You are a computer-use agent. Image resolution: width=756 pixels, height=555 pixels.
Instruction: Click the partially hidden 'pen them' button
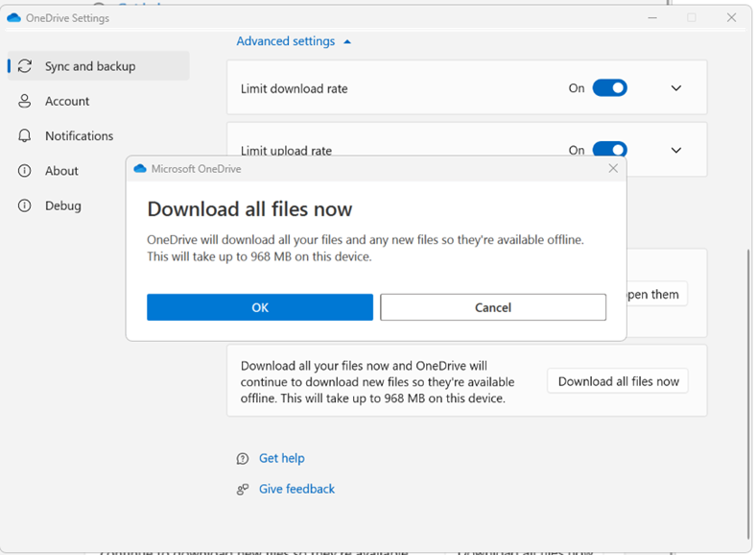click(x=656, y=294)
